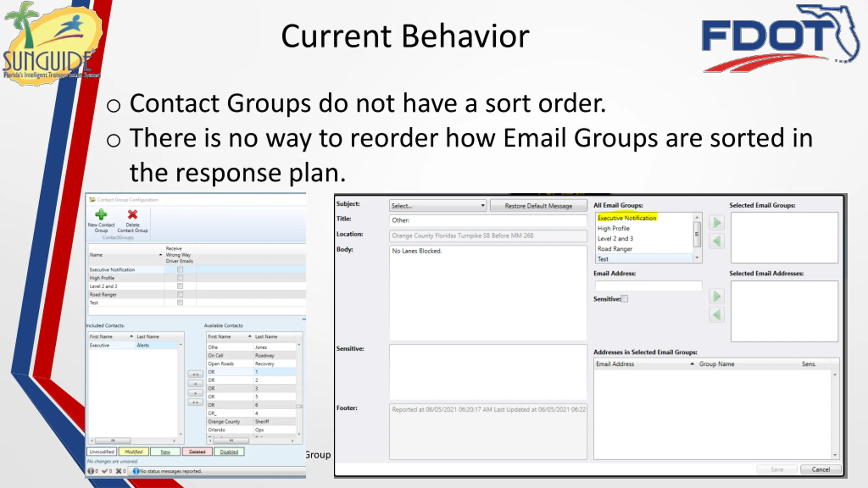Viewport: 868px width, 488px height.
Task: Select Executive Notification in All Email Groups
Action: coord(627,218)
